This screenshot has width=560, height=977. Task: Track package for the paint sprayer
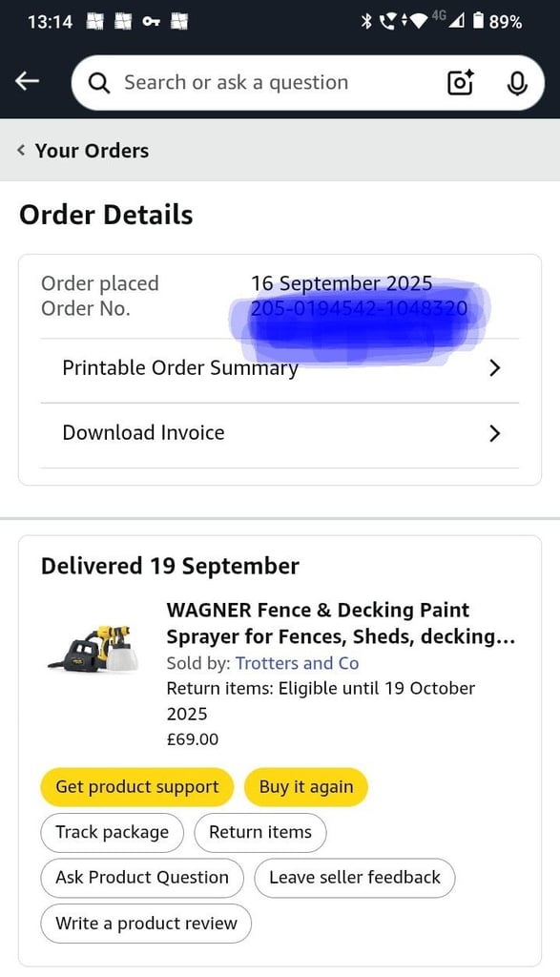tap(112, 832)
